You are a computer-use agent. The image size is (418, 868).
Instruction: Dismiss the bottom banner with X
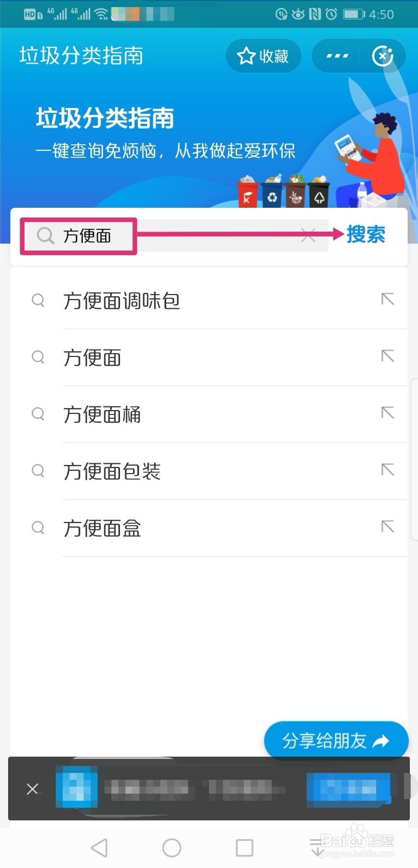pos(33,788)
